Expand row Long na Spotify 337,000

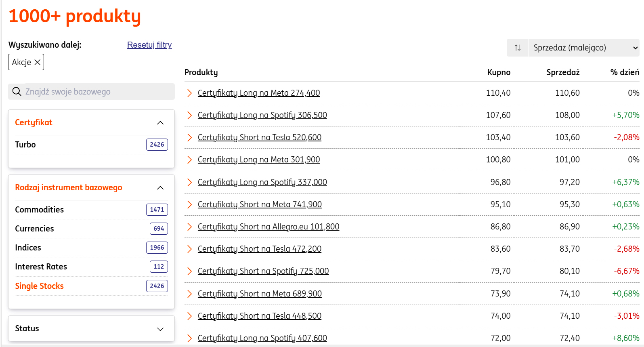[x=189, y=182]
